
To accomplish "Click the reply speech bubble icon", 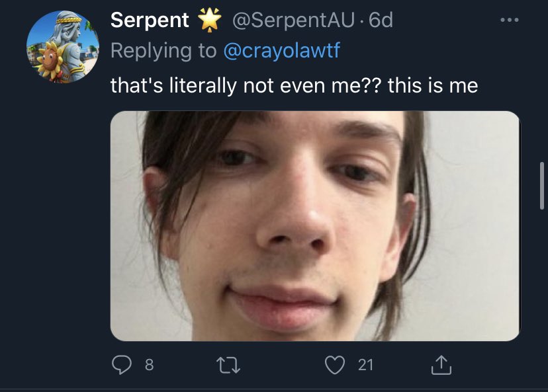I will tap(122, 364).
